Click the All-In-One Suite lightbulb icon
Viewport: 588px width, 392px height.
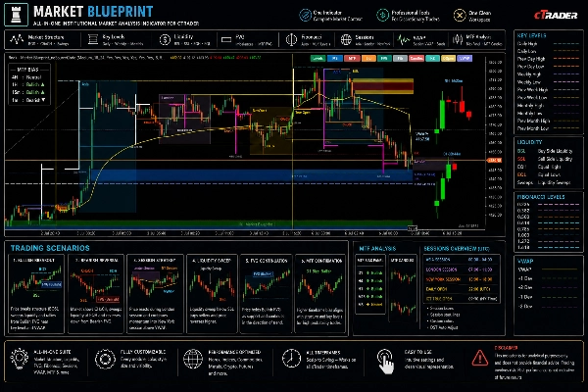click(20, 359)
